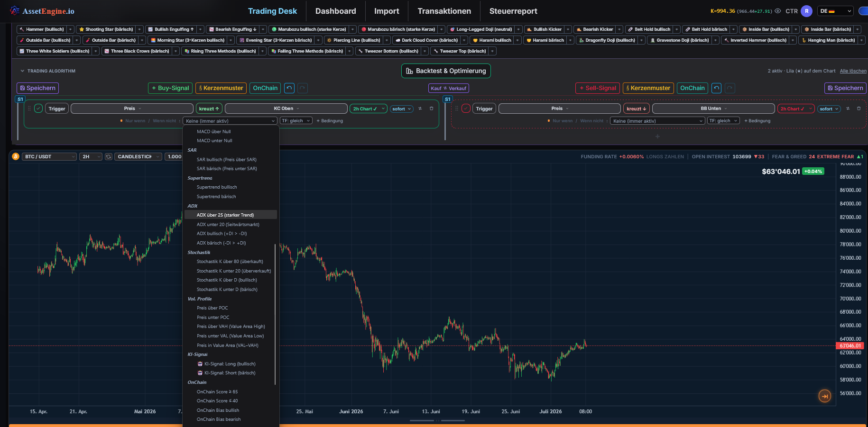Open buy row 2h Chart dropdown
868x427 pixels.
coord(369,109)
